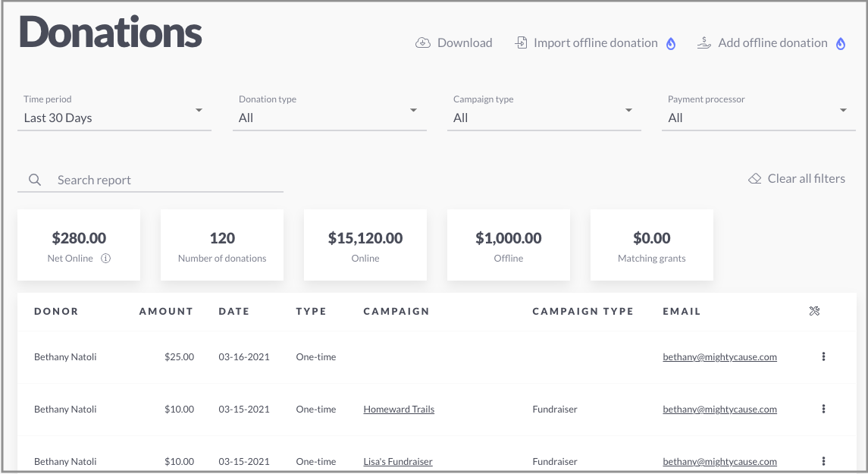Click email link in Lisa's Fundraiser row
Screen dimensions: 868x474
click(719, 461)
